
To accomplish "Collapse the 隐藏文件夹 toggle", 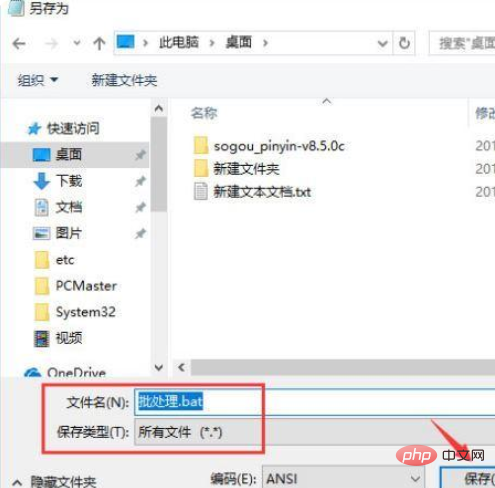I will pyautogui.click(x=54, y=481).
